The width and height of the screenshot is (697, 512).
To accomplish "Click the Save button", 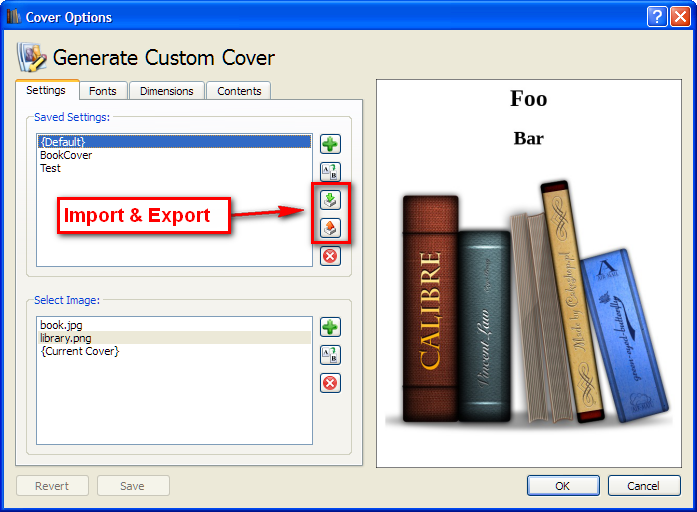I will click(133, 486).
